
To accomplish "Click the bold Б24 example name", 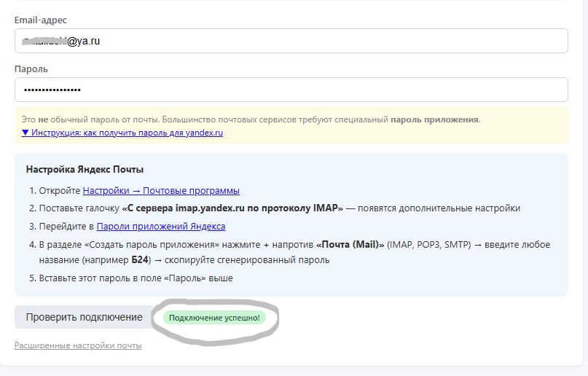I will click(141, 260).
